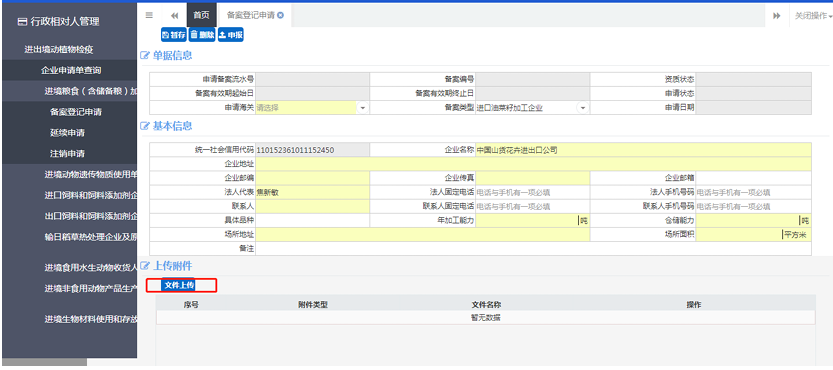The width and height of the screenshot is (833, 370).
Task: Click the double-right tab scroll arrow
Action: 776,16
